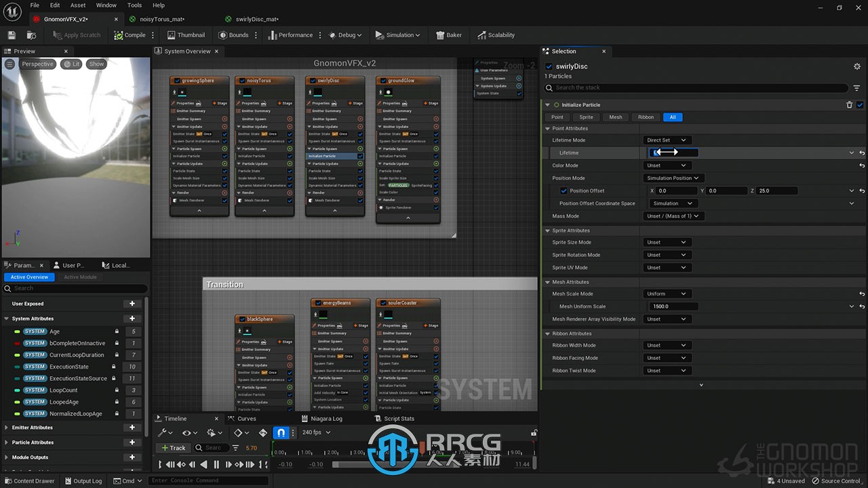868x488 pixels.
Task: Open the Scalability settings
Action: (496, 35)
